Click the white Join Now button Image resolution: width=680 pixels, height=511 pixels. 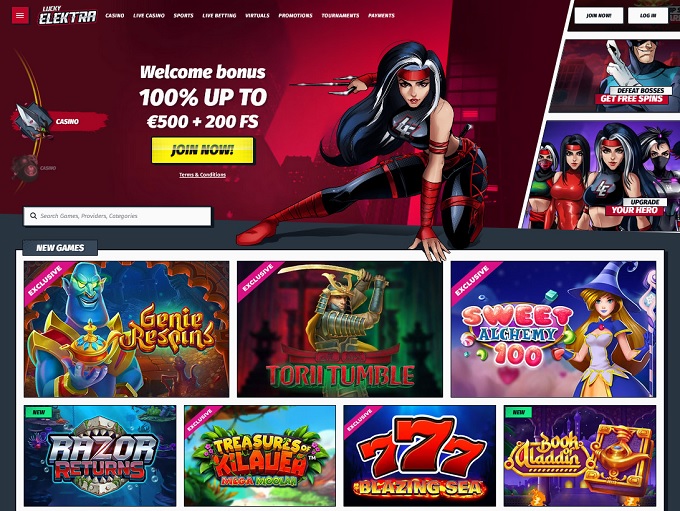(x=598, y=15)
